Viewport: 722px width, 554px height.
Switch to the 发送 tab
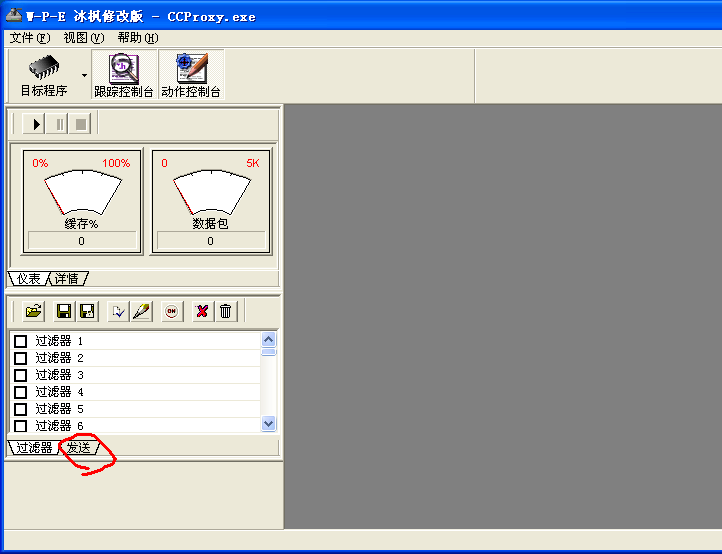point(79,448)
